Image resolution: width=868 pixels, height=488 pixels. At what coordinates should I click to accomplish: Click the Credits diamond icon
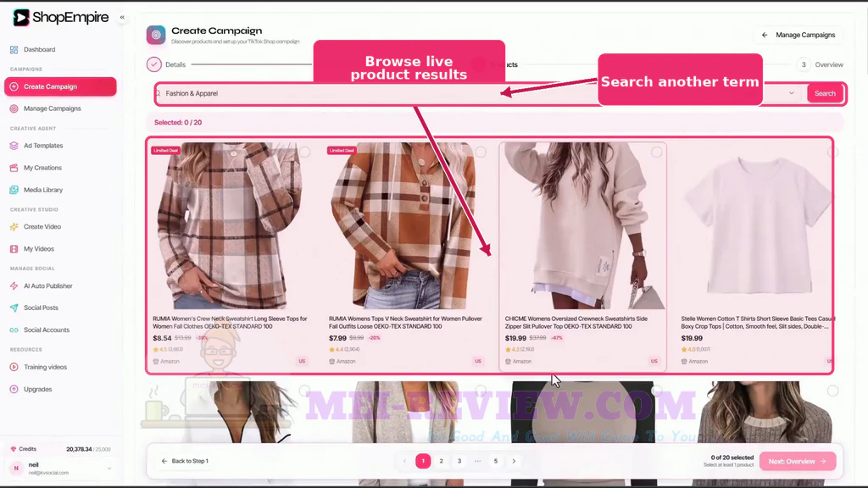tap(14, 449)
